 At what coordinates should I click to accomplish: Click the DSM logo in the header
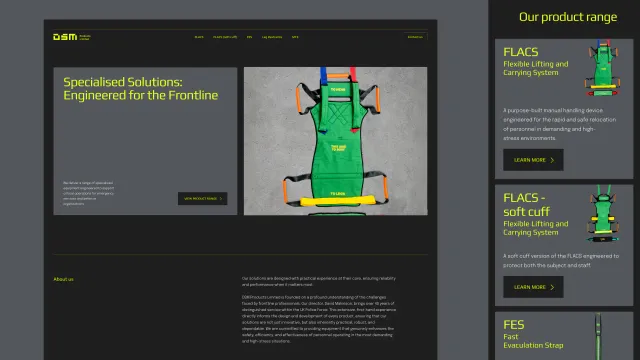coord(71,37)
